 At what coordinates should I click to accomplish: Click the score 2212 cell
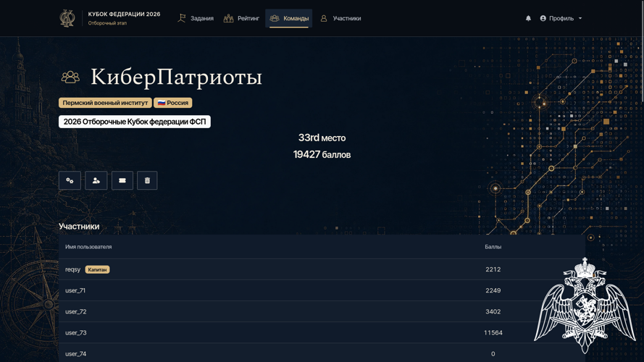[x=493, y=269]
